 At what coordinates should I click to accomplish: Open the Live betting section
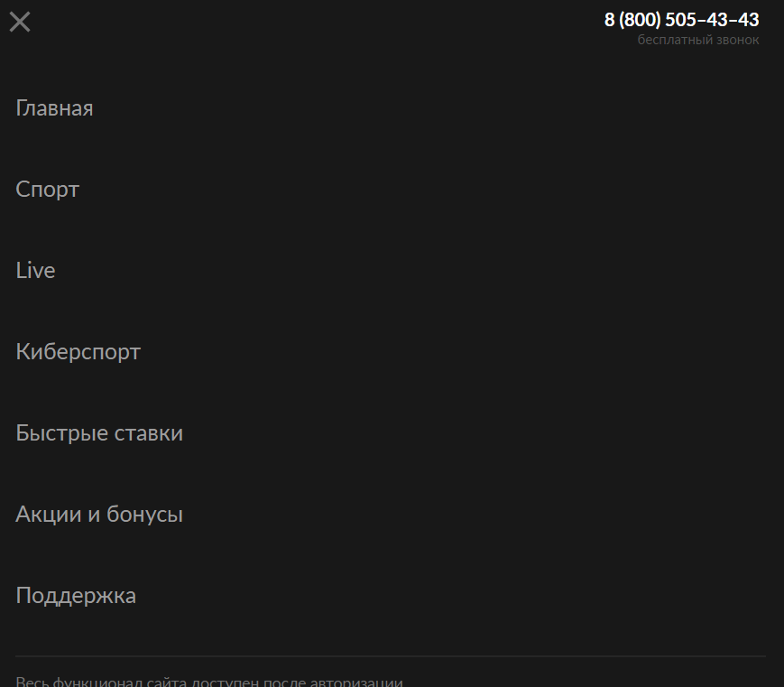(x=35, y=270)
